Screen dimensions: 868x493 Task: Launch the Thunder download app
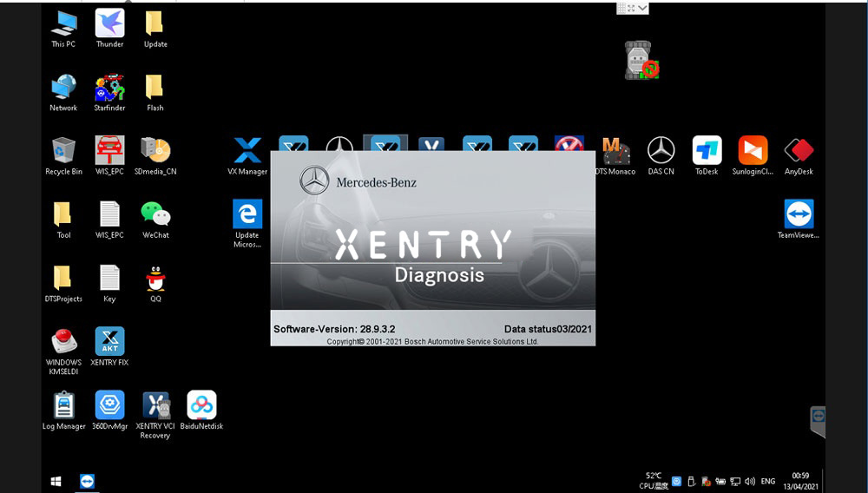tap(109, 29)
